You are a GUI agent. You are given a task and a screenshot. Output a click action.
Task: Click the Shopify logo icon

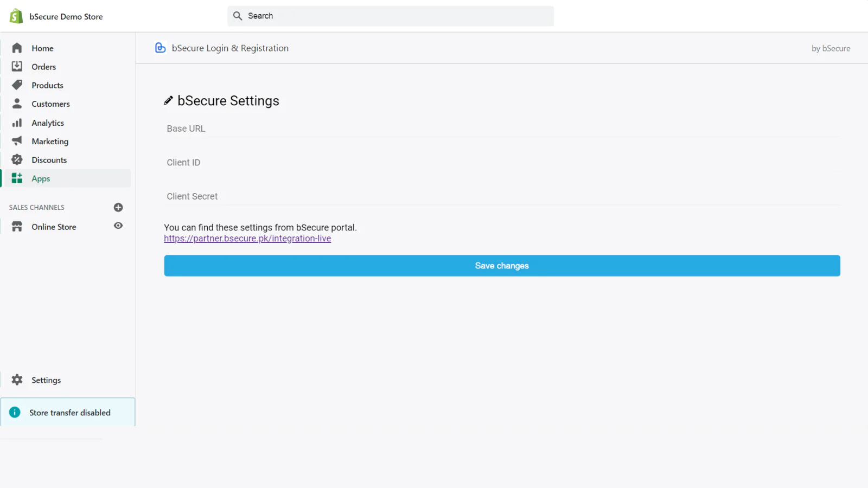(x=16, y=16)
